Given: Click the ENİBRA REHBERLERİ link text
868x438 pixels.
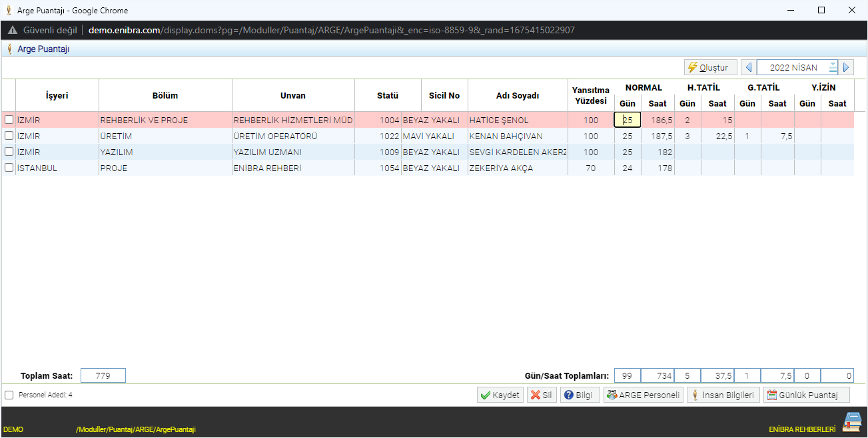Looking at the screenshot, I should click(x=801, y=430).
